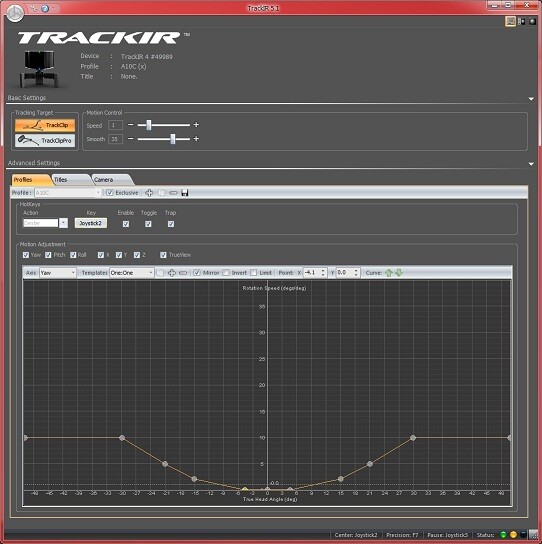Select the yellow highlighted curve point near -4
Image resolution: width=542 pixels, height=544 pixels.
click(x=245, y=490)
